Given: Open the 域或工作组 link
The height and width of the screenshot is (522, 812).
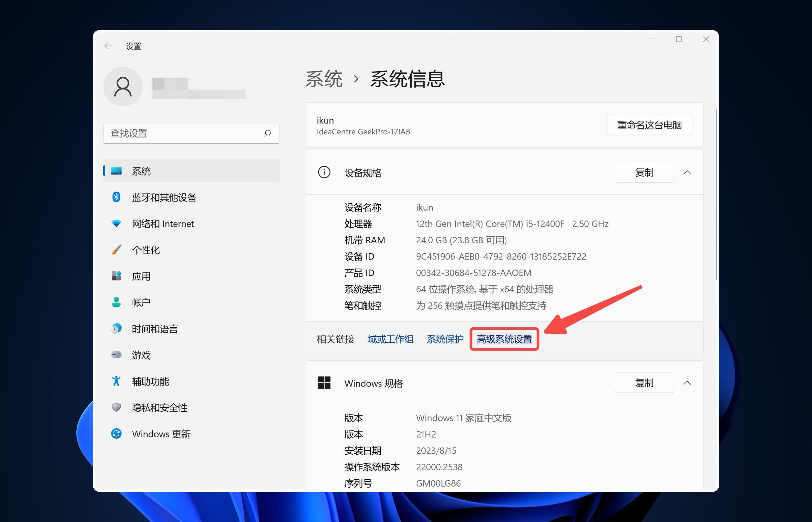Looking at the screenshot, I should tap(390, 339).
